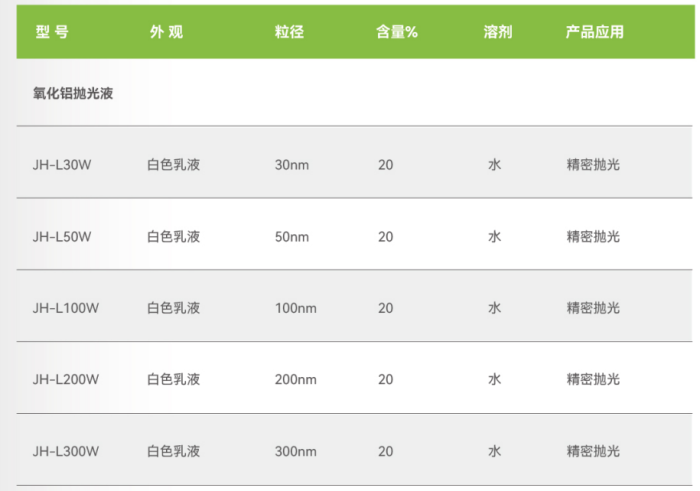Click 白色乳液 in the JH-L30W row
The height and width of the screenshot is (491, 700).
pos(174,164)
